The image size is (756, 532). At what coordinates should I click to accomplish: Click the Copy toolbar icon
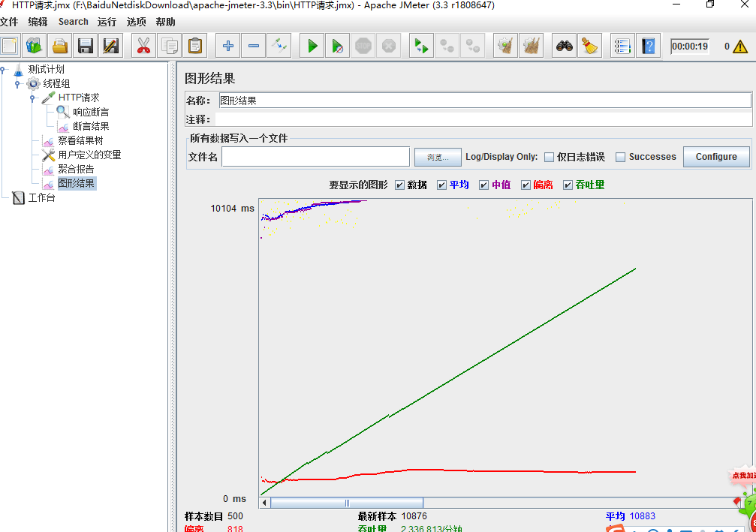[x=169, y=47]
